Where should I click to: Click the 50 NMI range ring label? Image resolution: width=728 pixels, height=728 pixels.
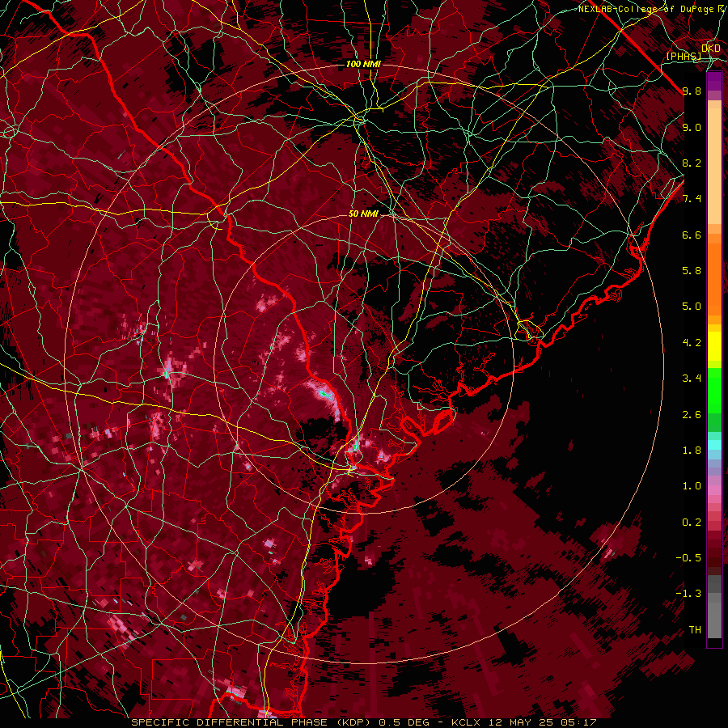[x=363, y=214]
